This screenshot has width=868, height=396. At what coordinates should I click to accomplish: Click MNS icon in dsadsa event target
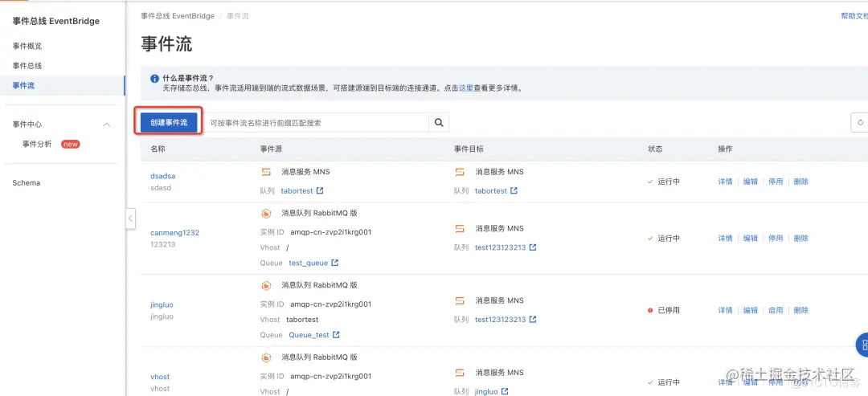pos(460,172)
